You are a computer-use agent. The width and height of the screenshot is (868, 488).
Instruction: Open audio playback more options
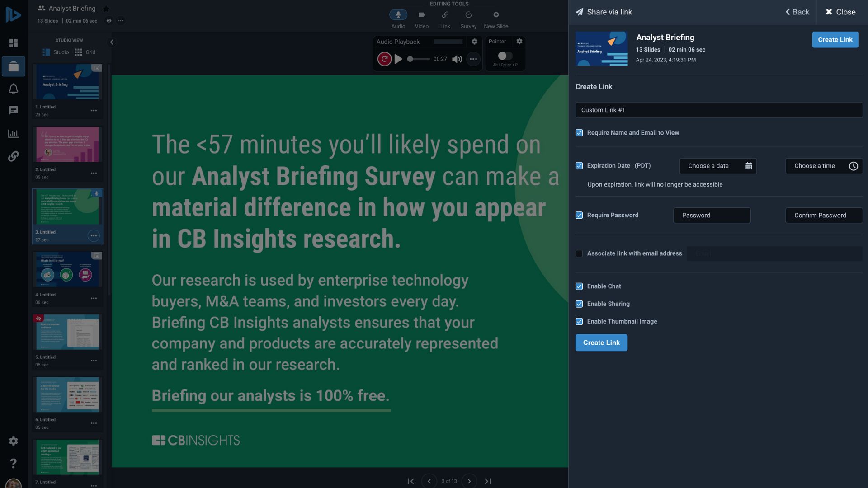[473, 59]
